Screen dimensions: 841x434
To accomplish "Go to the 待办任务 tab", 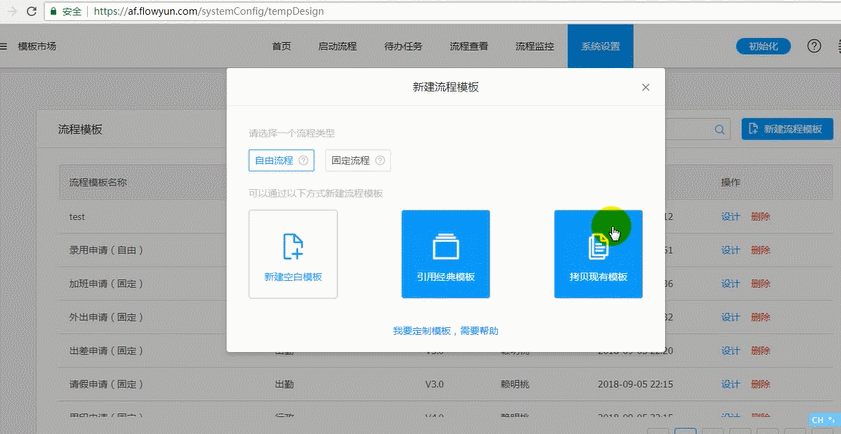I will pyautogui.click(x=403, y=47).
